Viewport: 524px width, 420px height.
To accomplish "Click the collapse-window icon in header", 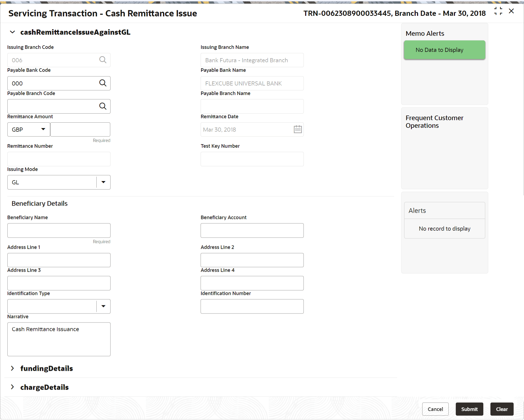I will (498, 11).
